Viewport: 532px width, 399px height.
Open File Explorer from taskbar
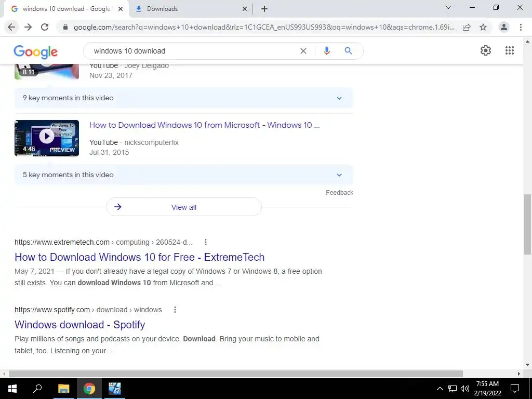(63, 389)
